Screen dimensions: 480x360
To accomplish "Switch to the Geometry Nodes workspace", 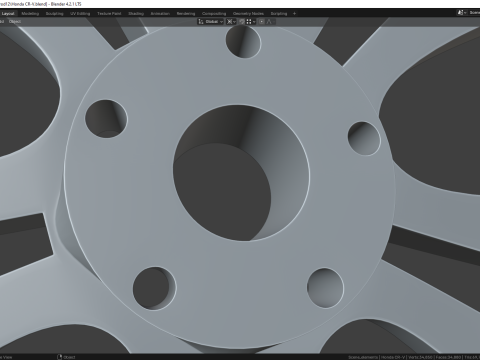I will click(x=248, y=14).
